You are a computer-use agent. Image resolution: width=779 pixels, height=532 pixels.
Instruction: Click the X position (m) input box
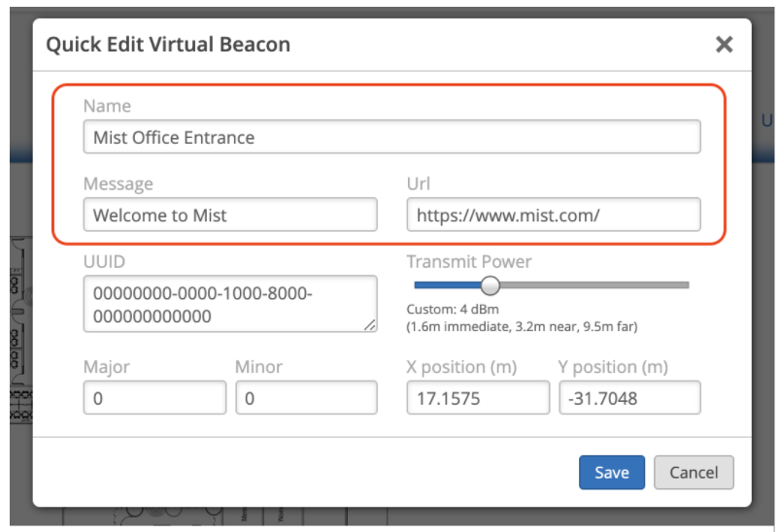click(x=477, y=398)
